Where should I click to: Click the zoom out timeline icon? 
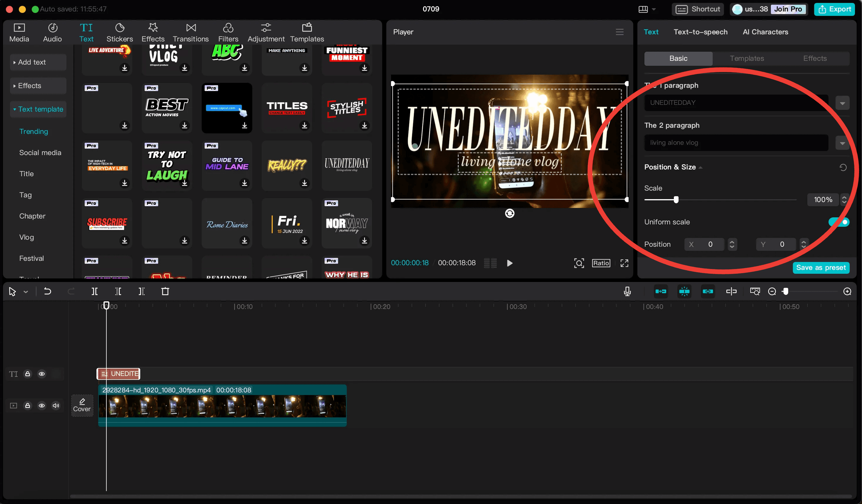(772, 291)
